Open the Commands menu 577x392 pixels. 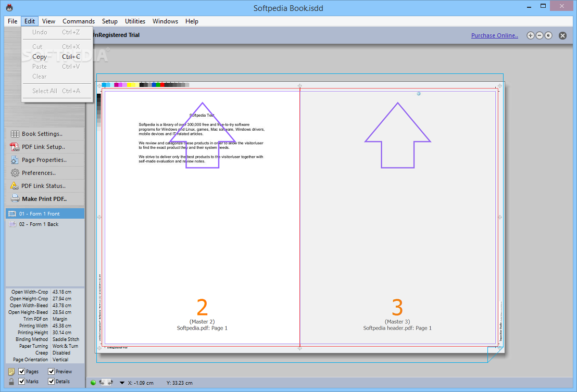pos(79,21)
